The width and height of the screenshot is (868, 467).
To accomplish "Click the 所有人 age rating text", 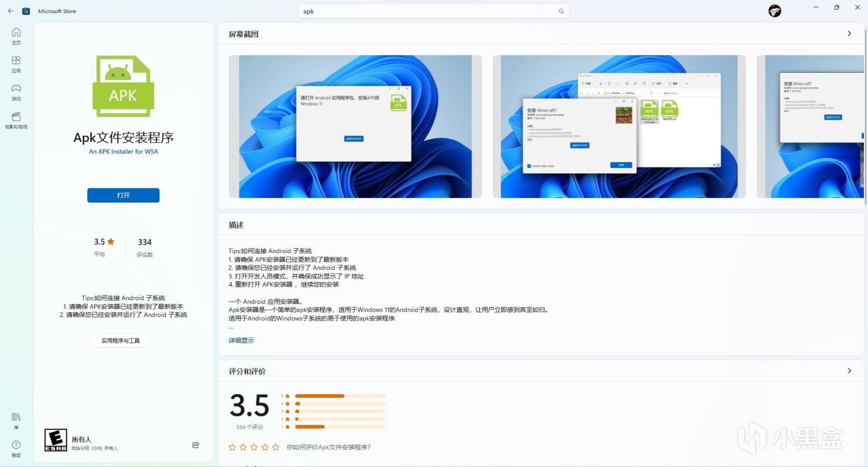I will 81,439.
